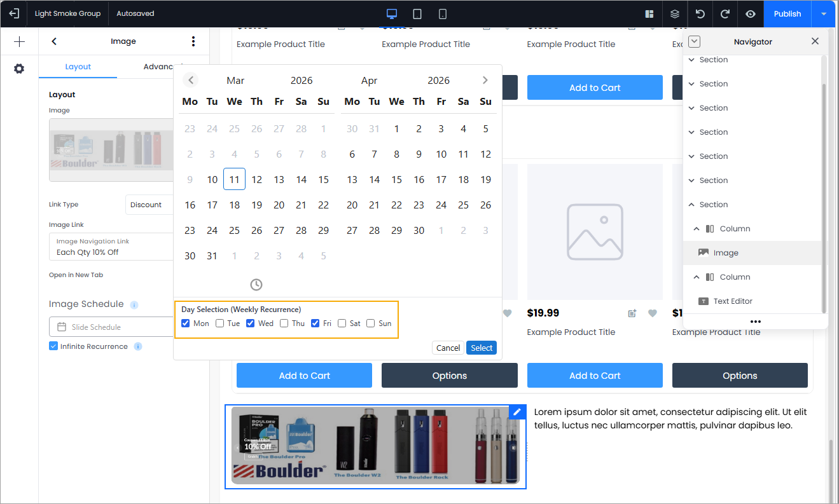Uncheck the Wed day checkbox
The height and width of the screenshot is (504, 839).
tap(251, 324)
